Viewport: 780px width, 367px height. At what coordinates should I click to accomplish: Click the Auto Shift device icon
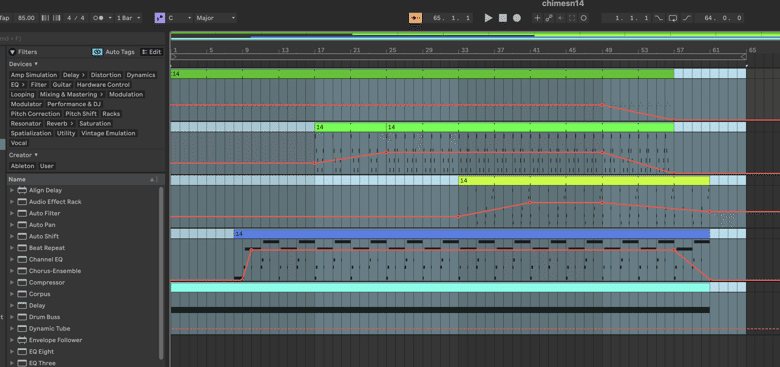tap(22, 236)
